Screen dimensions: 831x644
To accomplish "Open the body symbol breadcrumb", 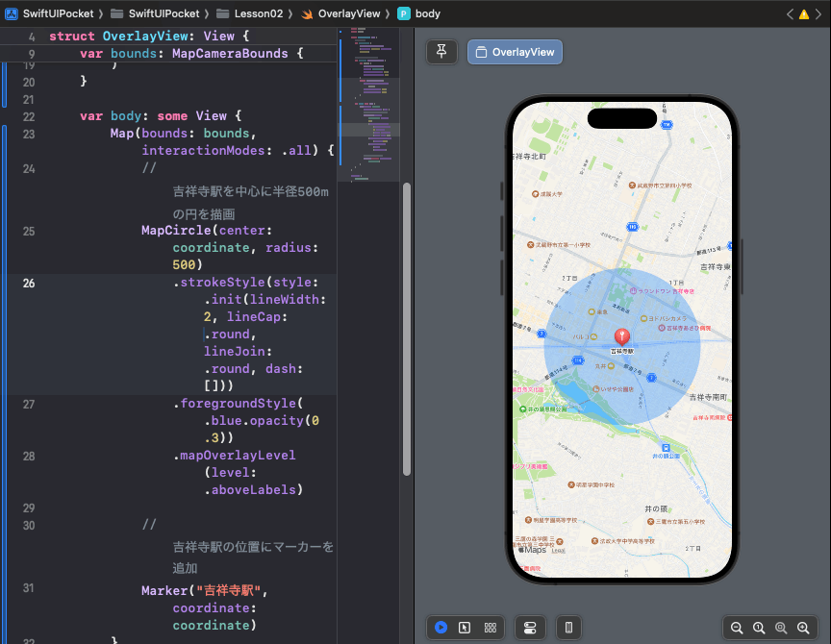I will pyautogui.click(x=419, y=13).
